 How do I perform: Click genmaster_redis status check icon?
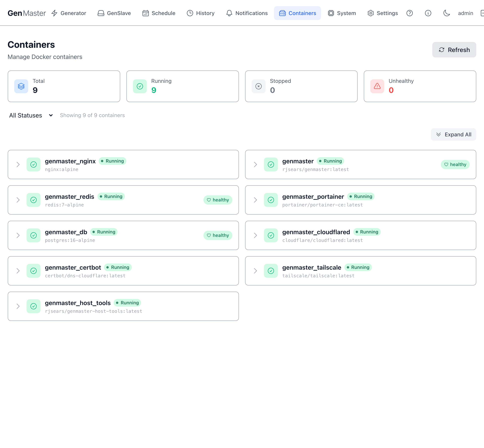pos(34,200)
